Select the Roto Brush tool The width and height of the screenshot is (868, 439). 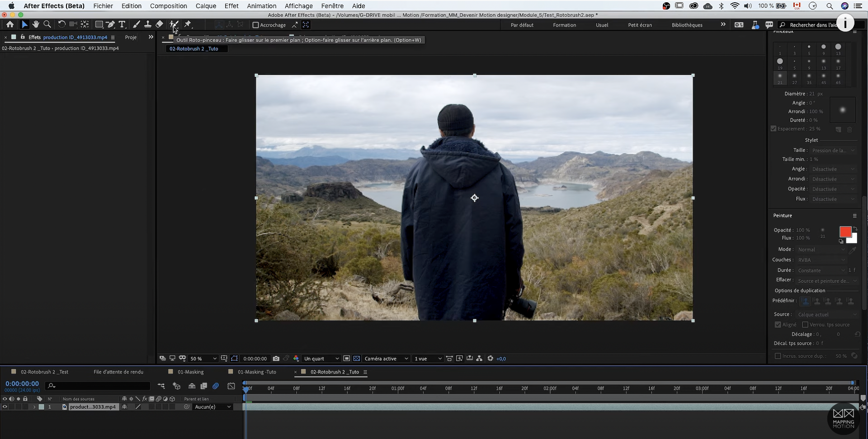174,24
